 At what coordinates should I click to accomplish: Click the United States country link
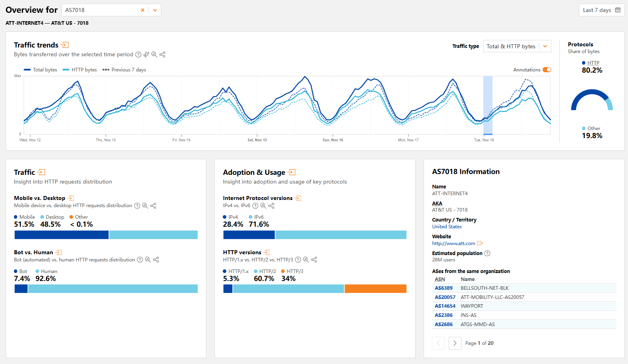click(447, 227)
